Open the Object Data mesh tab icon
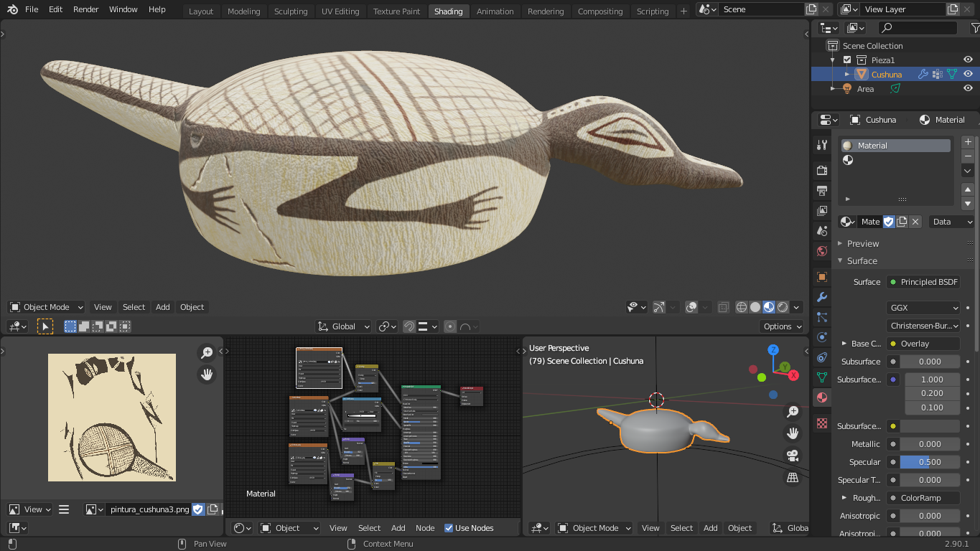The image size is (980, 551). click(822, 377)
